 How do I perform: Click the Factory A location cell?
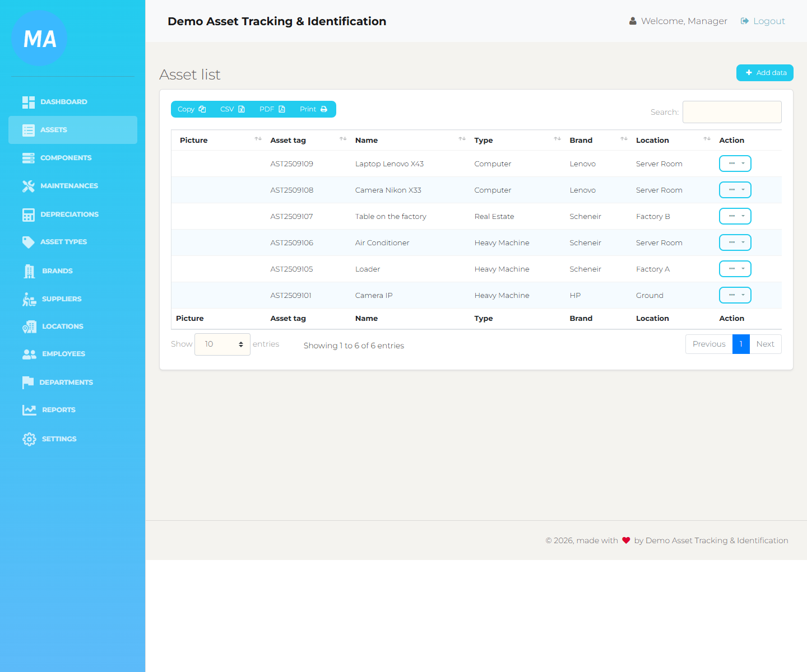pyautogui.click(x=653, y=269)
